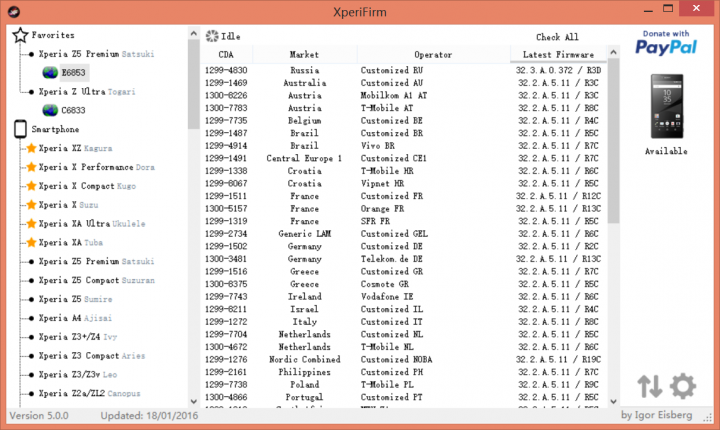Sort table by Operator column header
Viewport: 720px width, 430px height.
(433, 54)
